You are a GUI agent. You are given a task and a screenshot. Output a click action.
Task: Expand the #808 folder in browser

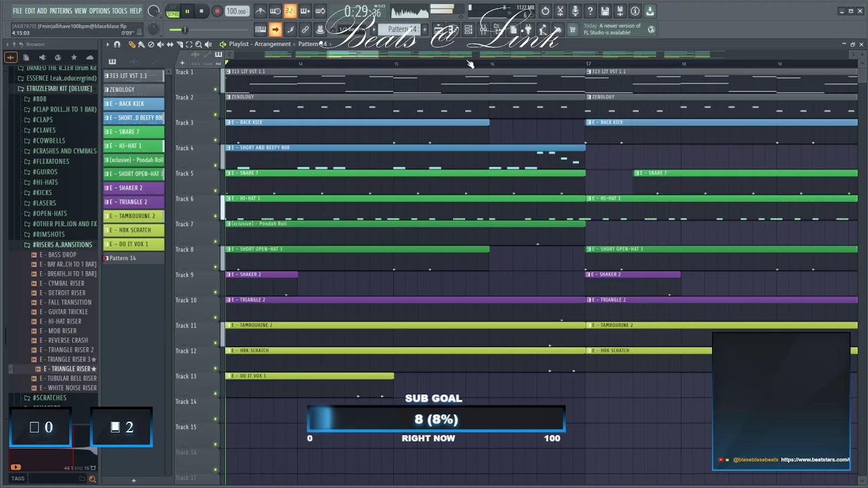35,99
